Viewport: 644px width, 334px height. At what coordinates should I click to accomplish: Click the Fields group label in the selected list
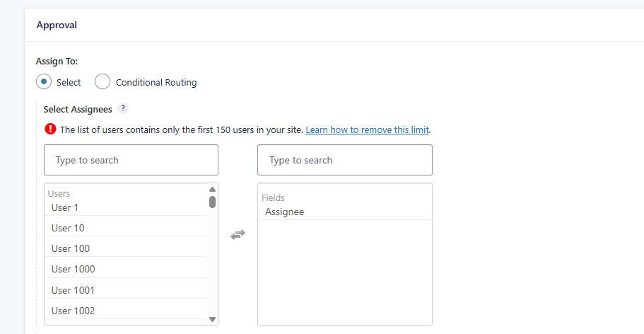273,198
